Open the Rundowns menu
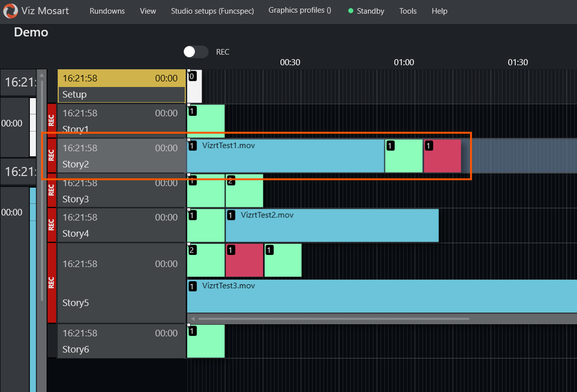 pyautogui.click(x=107, y=11)
